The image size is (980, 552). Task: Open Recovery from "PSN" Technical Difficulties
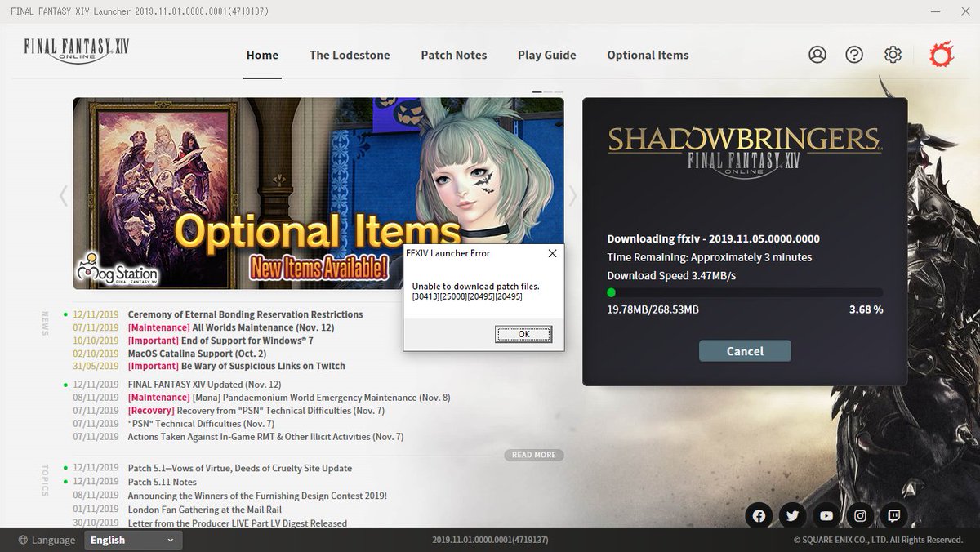256,411
